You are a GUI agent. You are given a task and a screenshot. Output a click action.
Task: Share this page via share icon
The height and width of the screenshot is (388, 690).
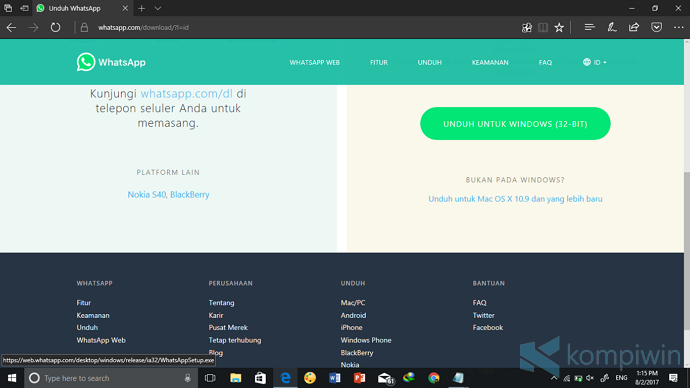coord(634,27)
